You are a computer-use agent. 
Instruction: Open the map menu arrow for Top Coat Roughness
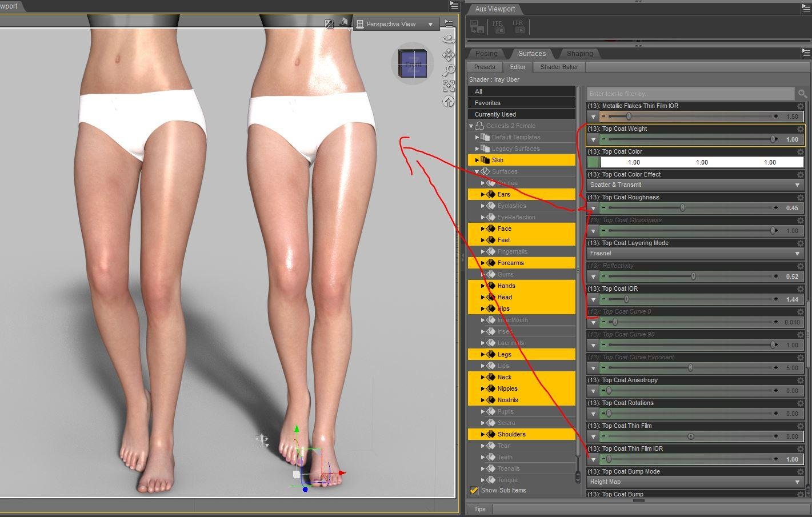coord(593,208)
